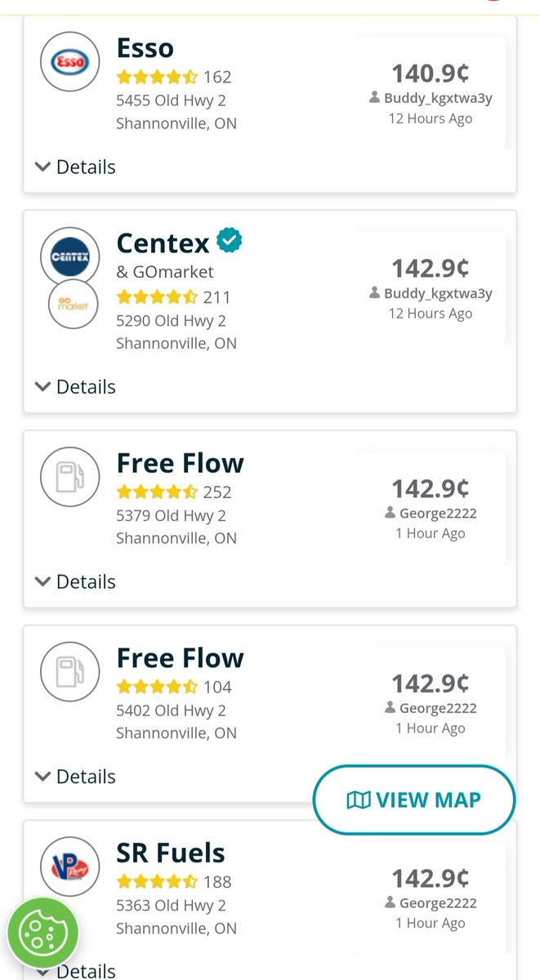Open the Esso station name link
The image size is (540, 980).
pos(145,47)
